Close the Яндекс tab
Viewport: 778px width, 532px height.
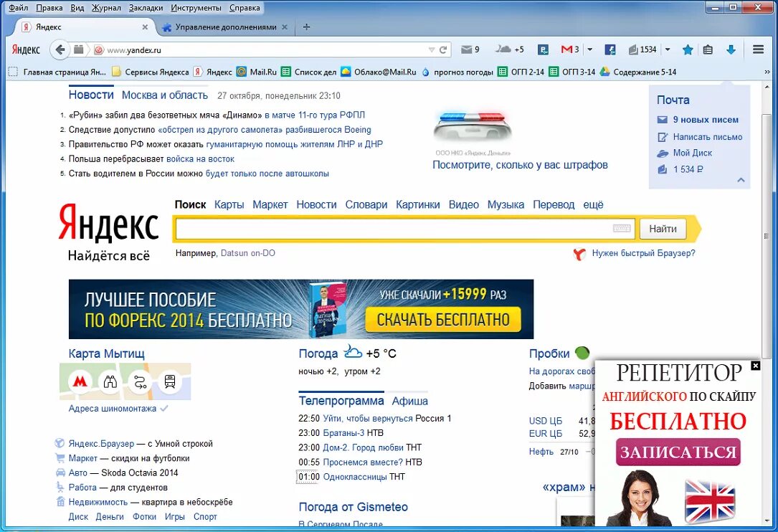point(145,27)
